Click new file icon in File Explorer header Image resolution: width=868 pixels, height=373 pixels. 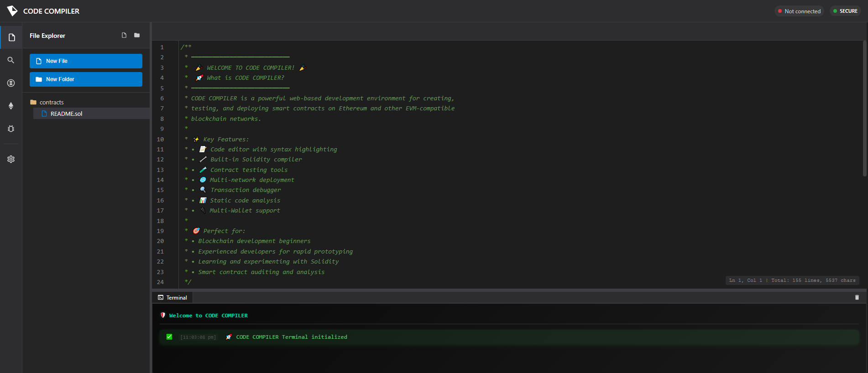tap(124, 35)
